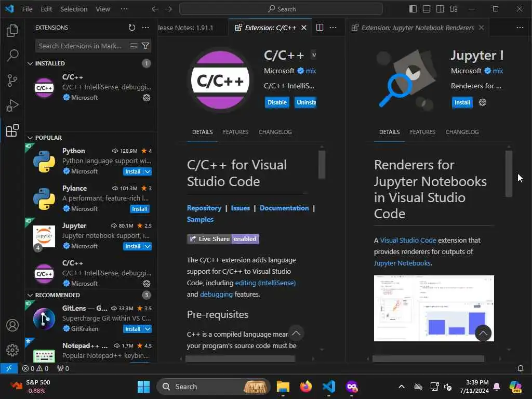Click scroll-to-top arrow in C/C++ details
This screenshot has height=399, width=532.
(x=296, y=333)
